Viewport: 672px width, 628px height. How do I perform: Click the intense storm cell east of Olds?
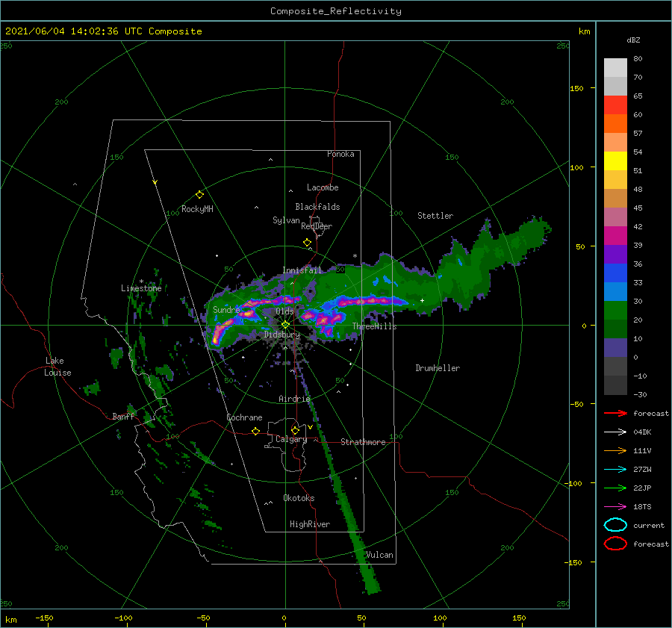(x=323, y=320)
